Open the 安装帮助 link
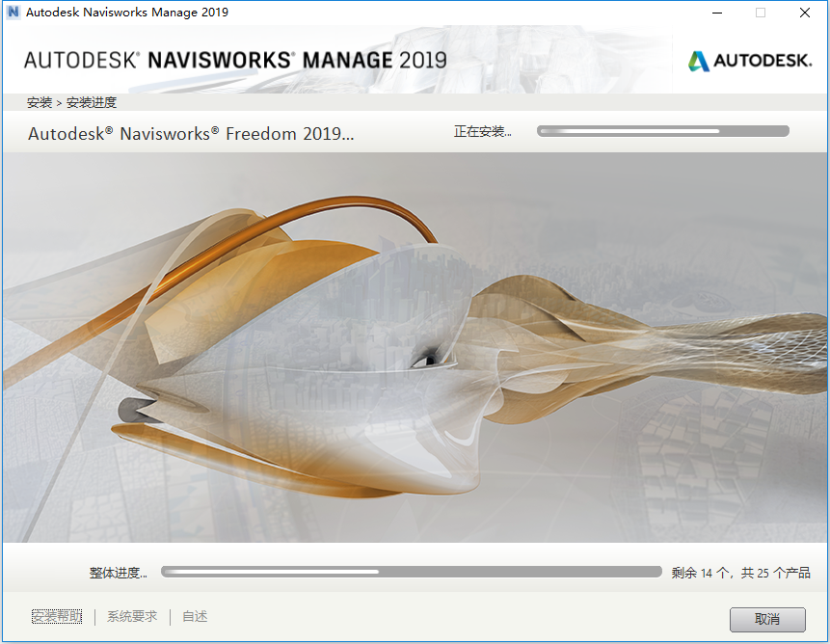The height and width of the screenshot is (644, 830). (x=57, y=616)
